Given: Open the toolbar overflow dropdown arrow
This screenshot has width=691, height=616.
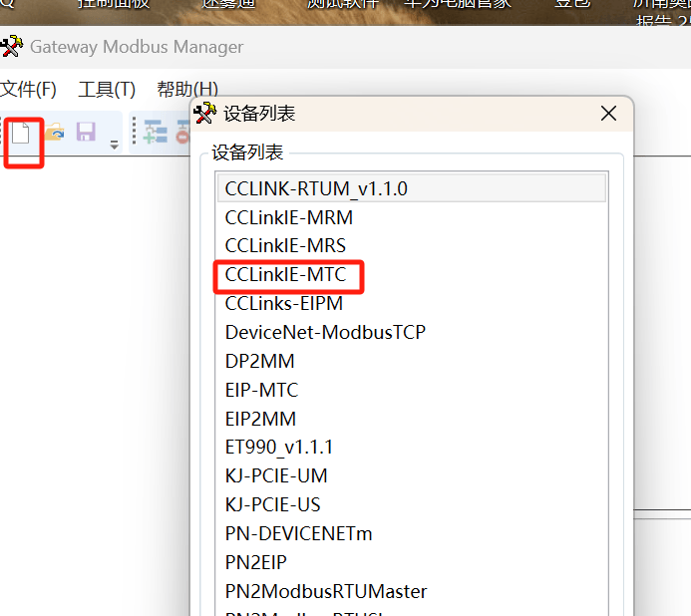Looking at the screenshot, I should click(x=114, y=145).
